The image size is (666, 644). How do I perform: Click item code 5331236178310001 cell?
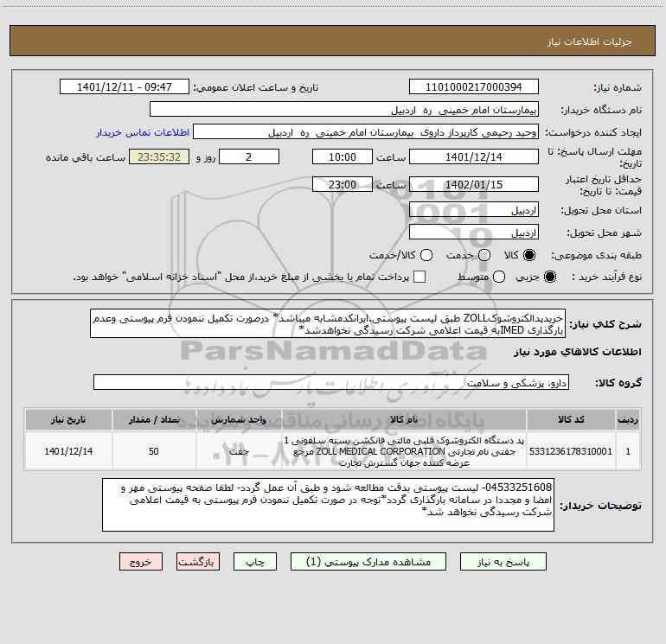click(x=571, y=451)
